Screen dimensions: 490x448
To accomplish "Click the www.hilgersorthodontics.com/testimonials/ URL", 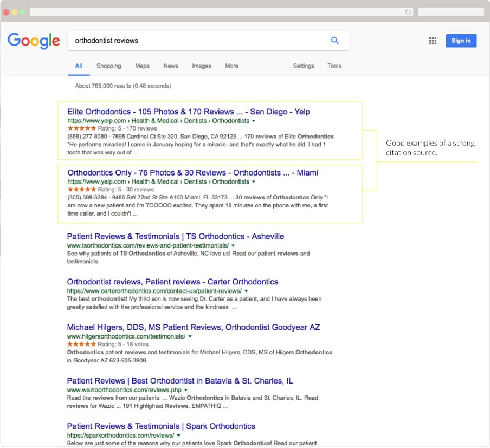I will pos(126,336).
